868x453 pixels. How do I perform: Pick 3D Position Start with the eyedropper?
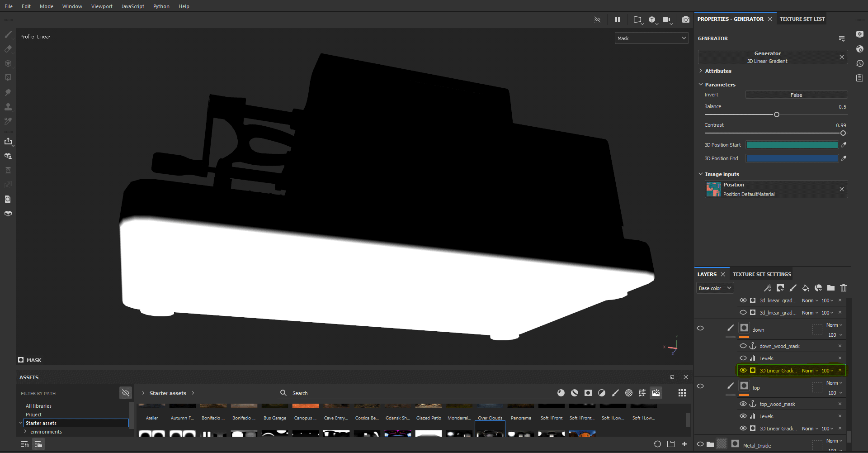844,145
